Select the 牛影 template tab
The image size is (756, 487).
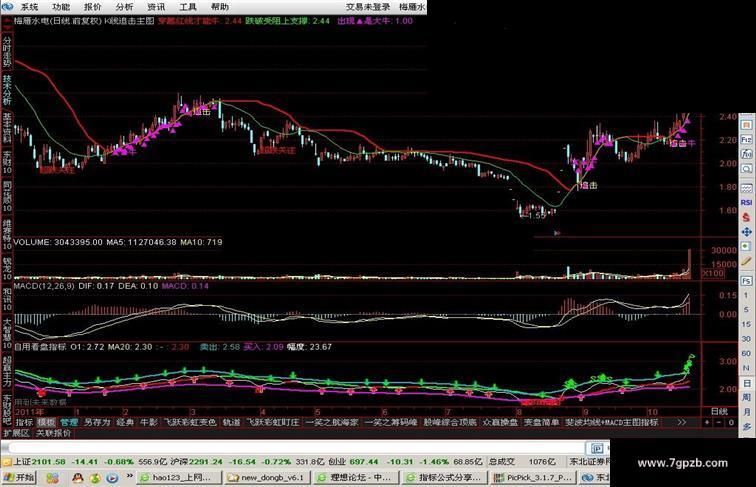pos(149,422)
